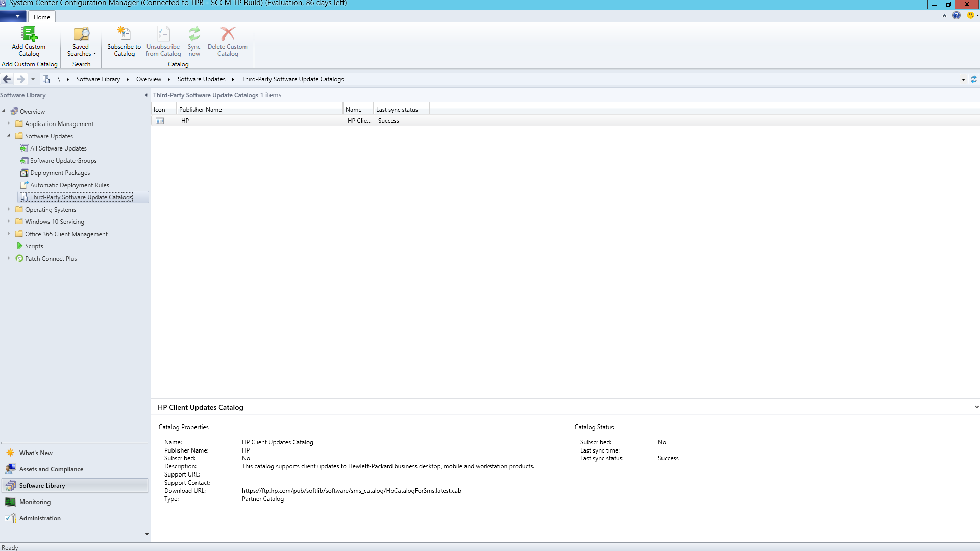Collapse the Software Library navigation pane
Viewport: 980px width, 551px height.
[146, 95]
